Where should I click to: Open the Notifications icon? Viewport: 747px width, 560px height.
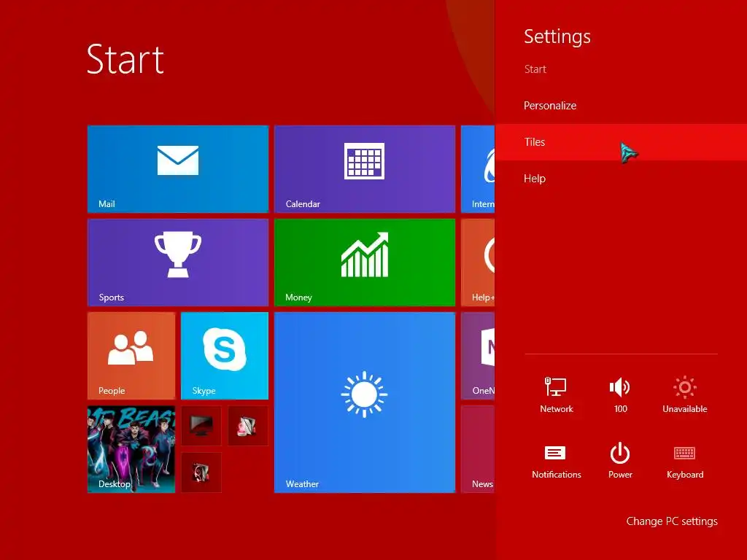coord(556,461)
